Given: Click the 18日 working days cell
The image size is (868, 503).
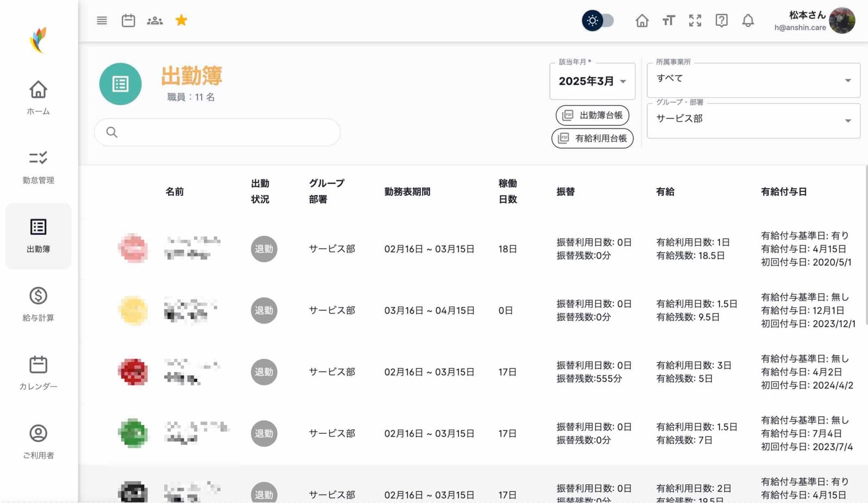Looking at the screenshot, I should tap(508, 249).
